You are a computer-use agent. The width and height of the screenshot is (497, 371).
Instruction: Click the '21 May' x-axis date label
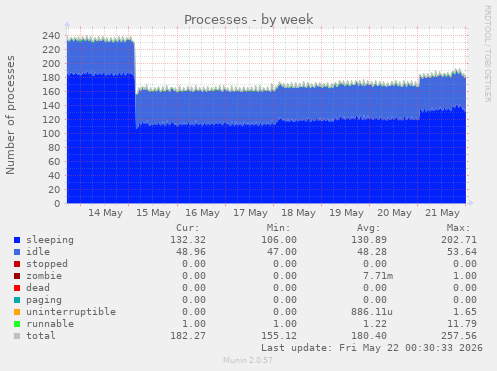click(x=442, y=213)
